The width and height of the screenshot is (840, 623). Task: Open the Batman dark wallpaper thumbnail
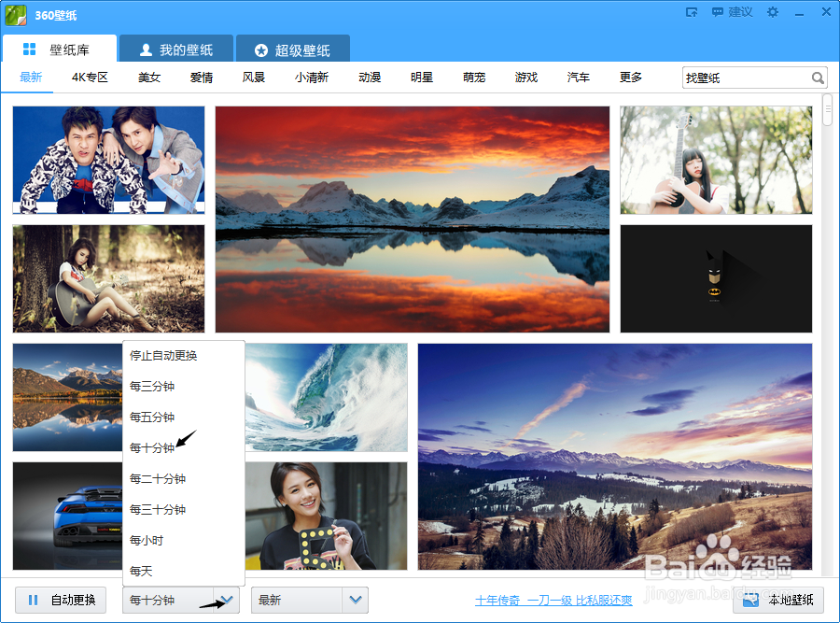tap(716, 278)
